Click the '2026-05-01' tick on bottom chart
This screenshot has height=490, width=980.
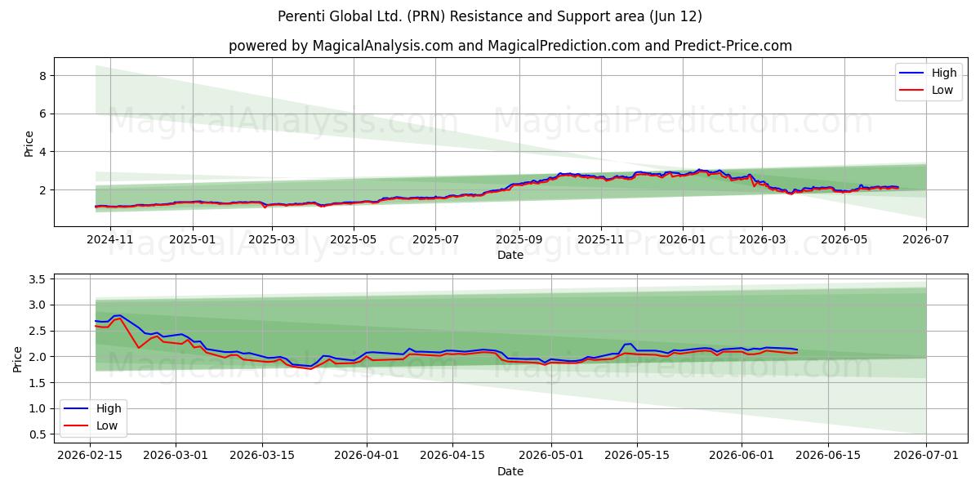[x=551, y=457]
